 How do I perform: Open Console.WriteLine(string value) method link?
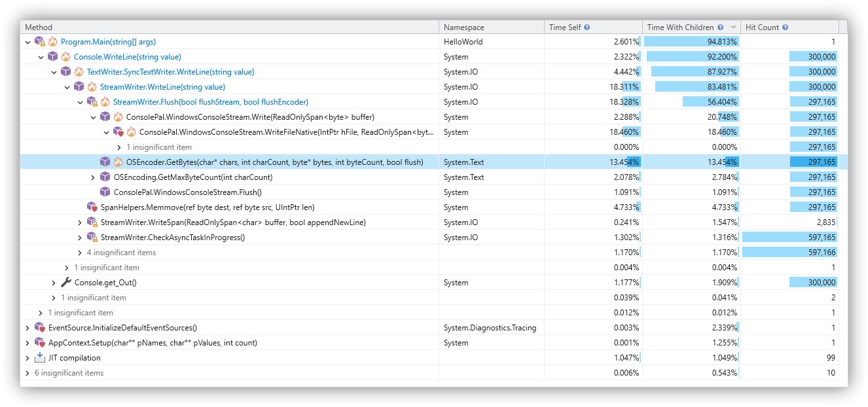click(127, 57)
